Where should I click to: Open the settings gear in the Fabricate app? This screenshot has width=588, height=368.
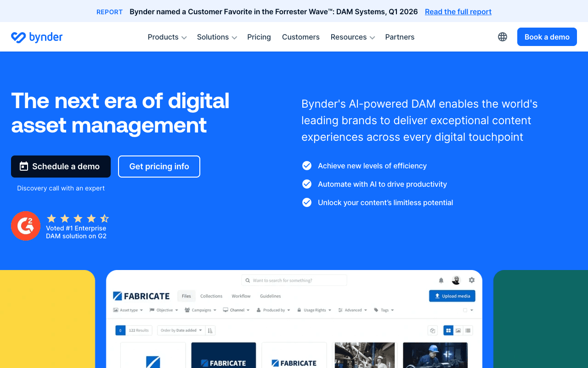pos(472,280)
